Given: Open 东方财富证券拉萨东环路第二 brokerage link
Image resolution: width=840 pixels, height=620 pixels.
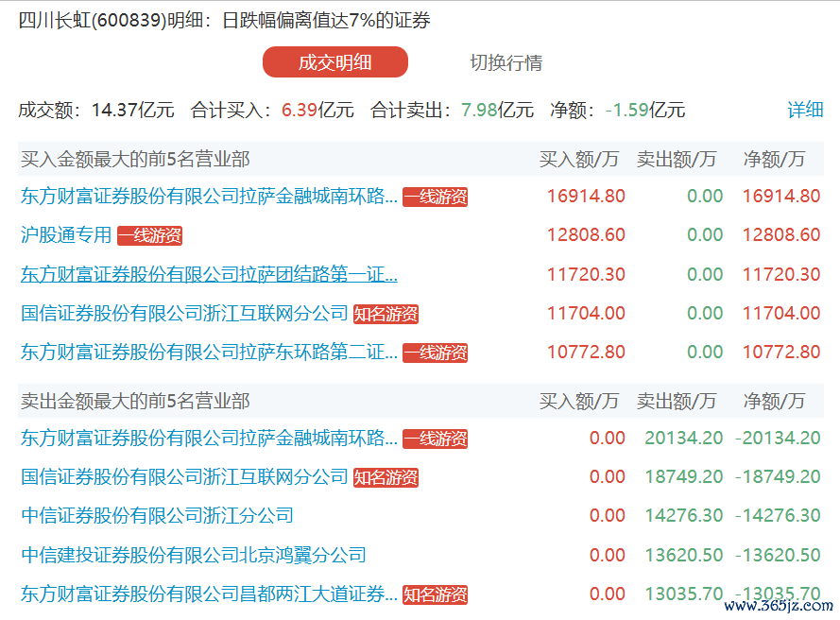Looking at the screenshot, I should [x=209, y=352].
